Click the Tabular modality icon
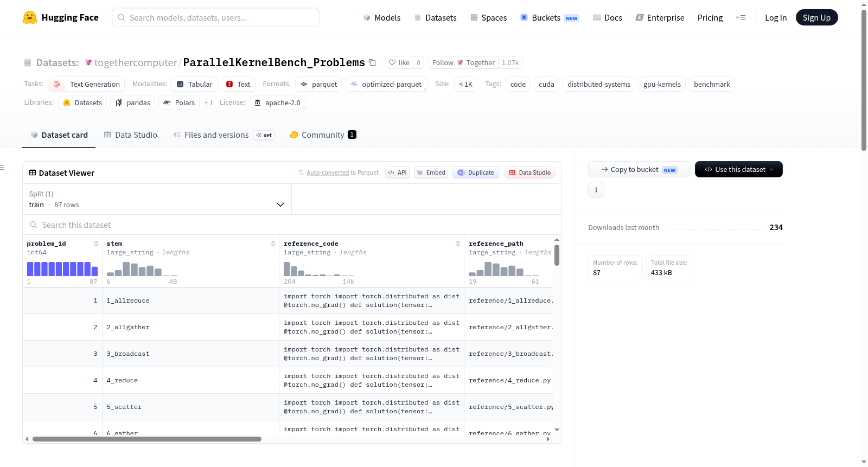This screenshot has width=868, height=467. pyautogui.click(x=180, y=84)
